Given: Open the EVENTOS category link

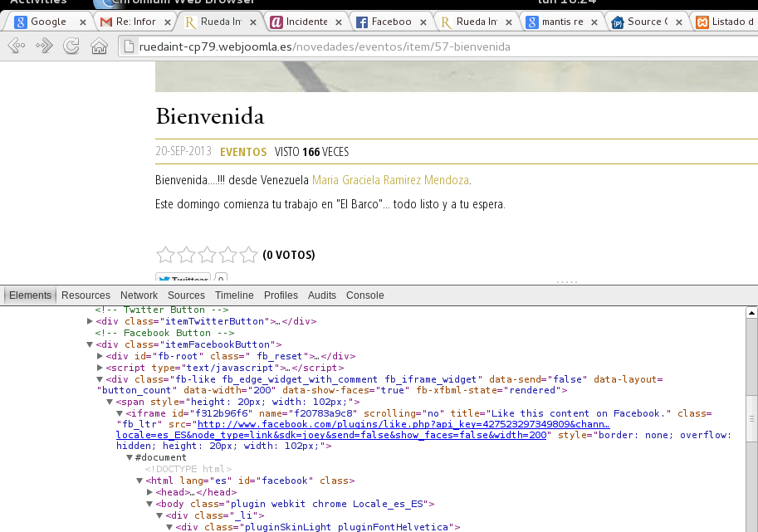Looking at the screenshot, I should coord(243,152).
